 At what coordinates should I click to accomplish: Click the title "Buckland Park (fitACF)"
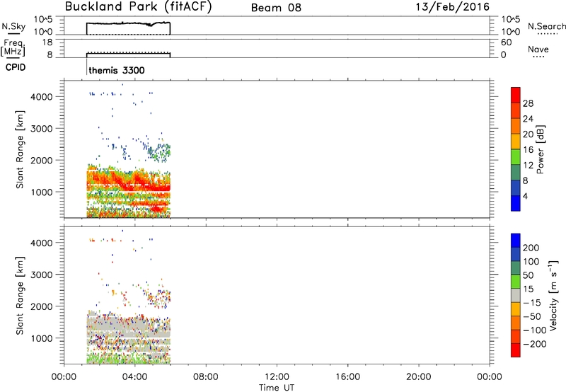click(x=138, y=7)
